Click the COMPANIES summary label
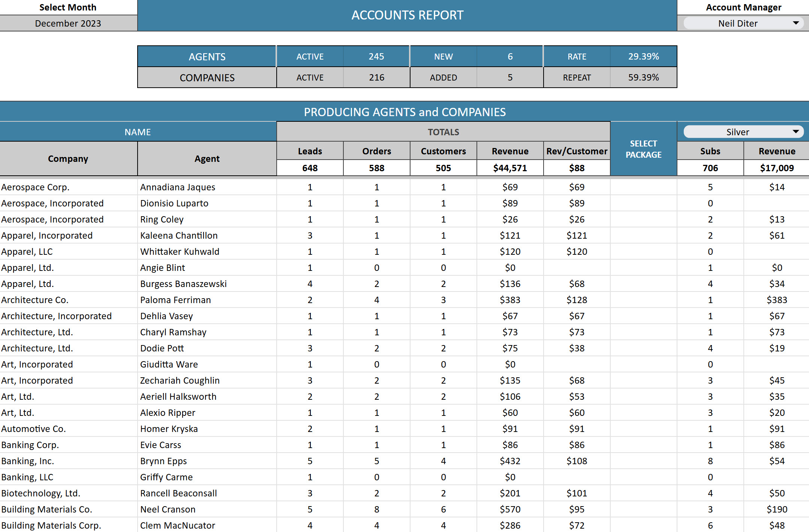This screenshot has width=809, height=532. coord(207,78)
